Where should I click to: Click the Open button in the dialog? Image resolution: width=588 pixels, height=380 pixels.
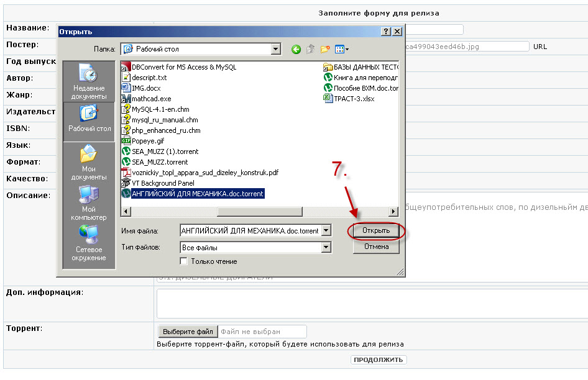click(x=376, y=230)
